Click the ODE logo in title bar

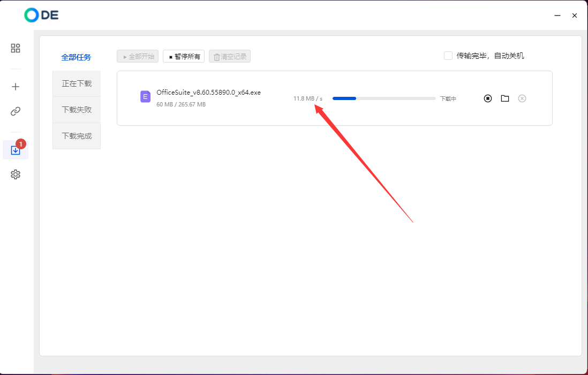coord(41,15)
